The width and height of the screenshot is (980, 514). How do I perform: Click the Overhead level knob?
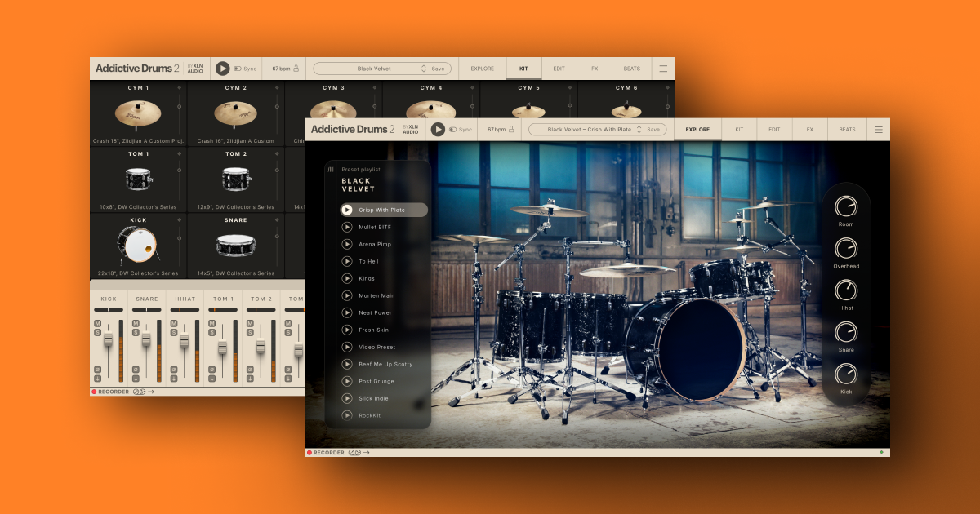[x=846, y=248]
